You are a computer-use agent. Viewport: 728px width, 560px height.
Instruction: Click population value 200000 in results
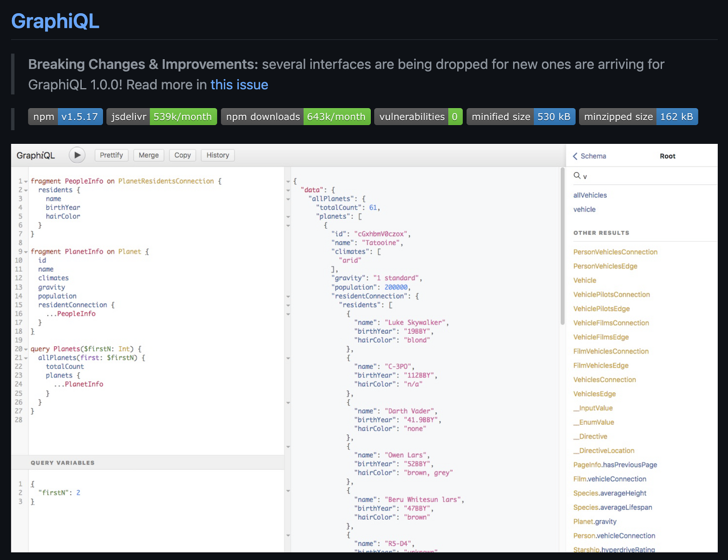point(396,288)
